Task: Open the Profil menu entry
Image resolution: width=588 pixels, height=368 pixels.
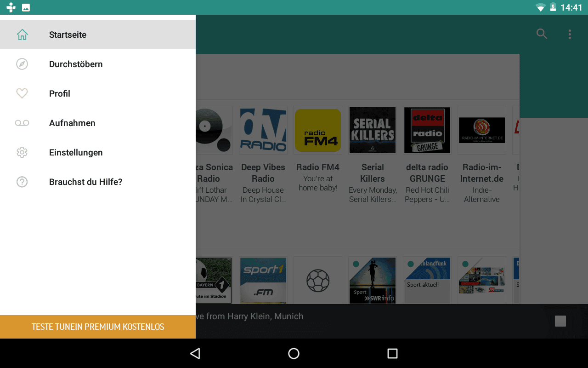Action: coord(98,93)
